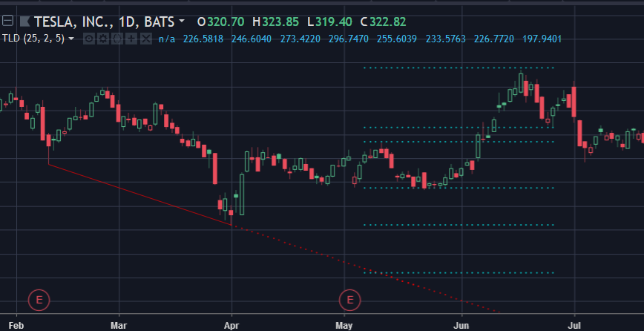644x331 pixels.
Task: Click the Jul label on the time axis
Action: pos(574,326)
